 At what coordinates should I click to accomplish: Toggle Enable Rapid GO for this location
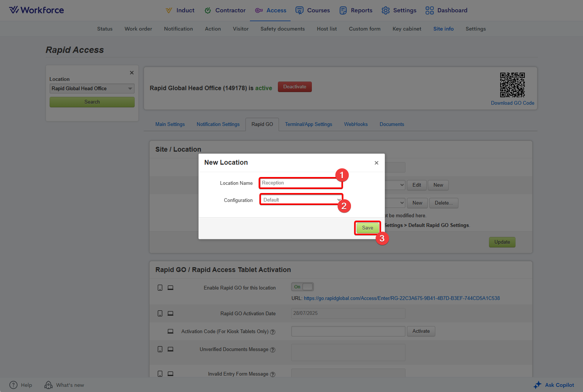tap(303, 287)
